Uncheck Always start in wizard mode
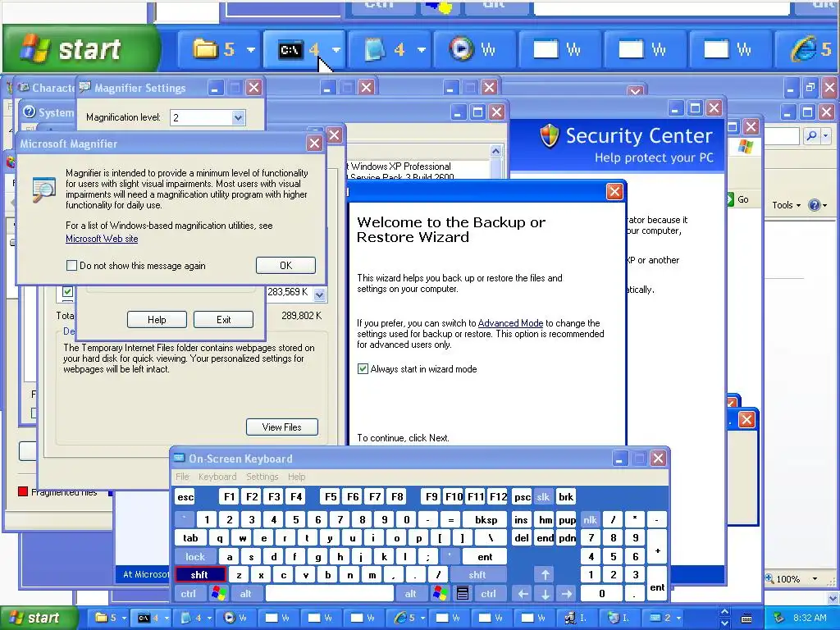The height and width of the screenshot is (630, 840). tap(363, 368)
